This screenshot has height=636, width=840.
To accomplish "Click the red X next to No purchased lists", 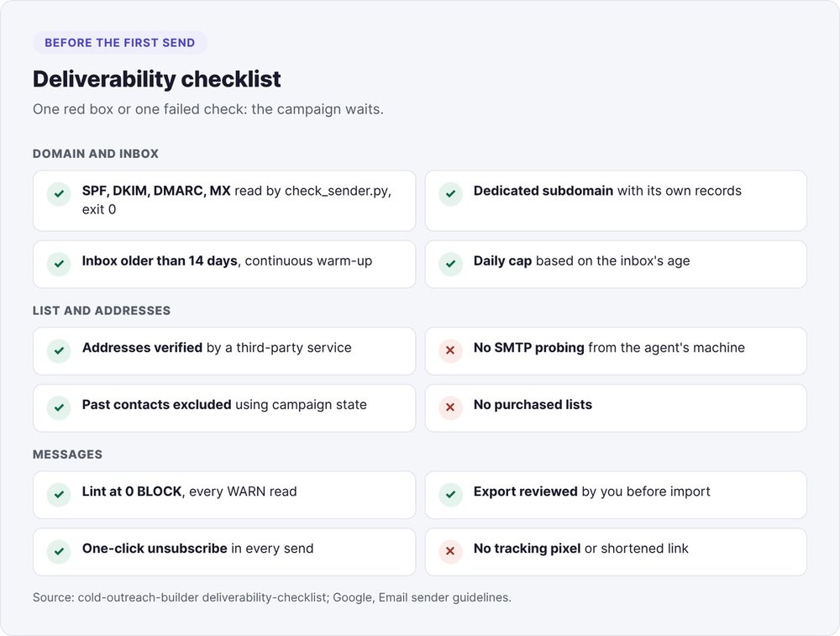I will pyautogui.click(x=450, y=407).
